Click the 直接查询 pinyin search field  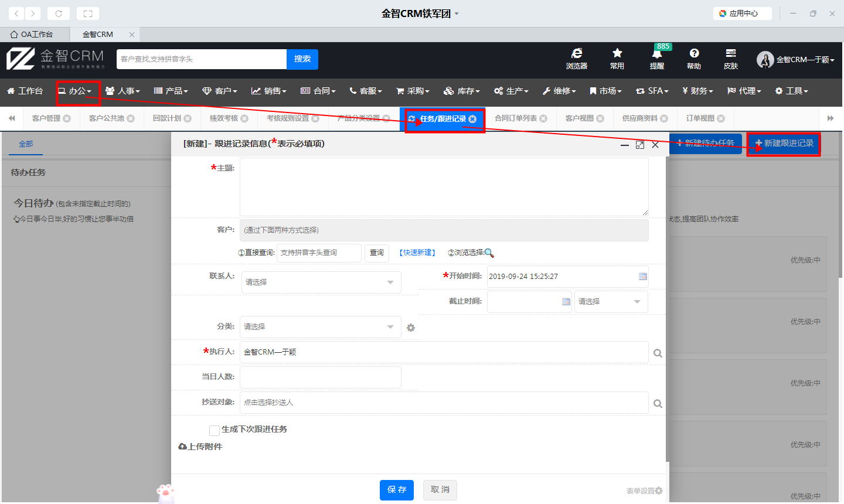click(319, 253)
